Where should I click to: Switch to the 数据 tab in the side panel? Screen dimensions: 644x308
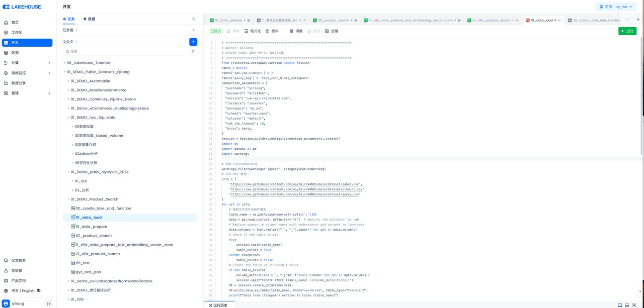coord(89,19)
